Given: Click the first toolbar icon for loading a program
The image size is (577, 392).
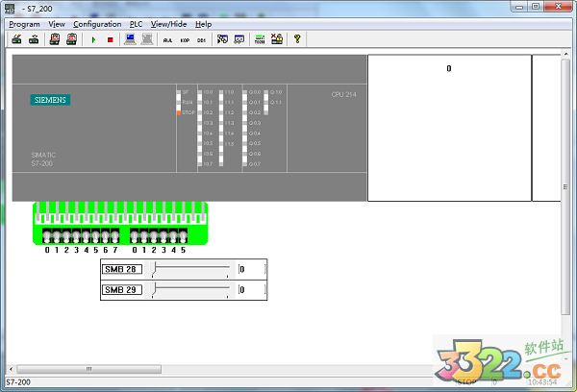Looking at the screenshot, I should pos(16,39).
